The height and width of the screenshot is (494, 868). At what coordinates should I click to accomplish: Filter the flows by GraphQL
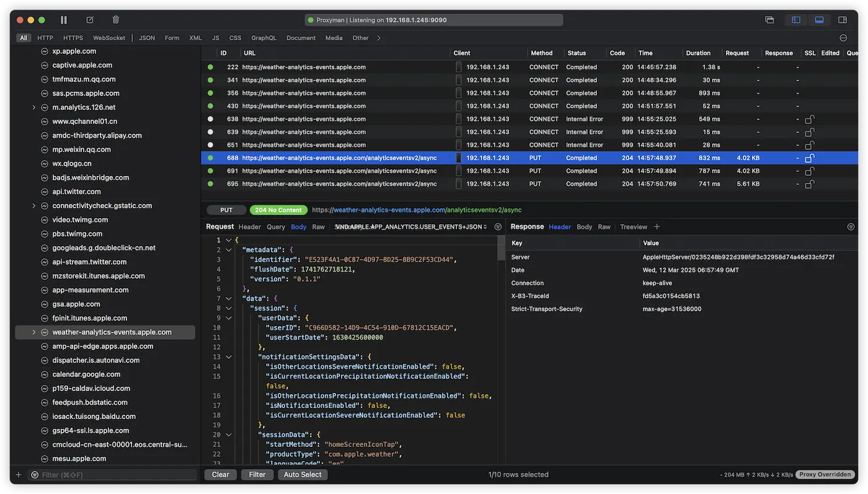263,38
